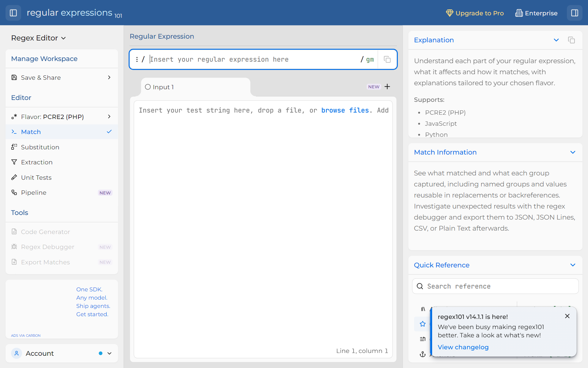Open the gm regex flags selector
Screen dimensions: 588x368
click(370, 59)
